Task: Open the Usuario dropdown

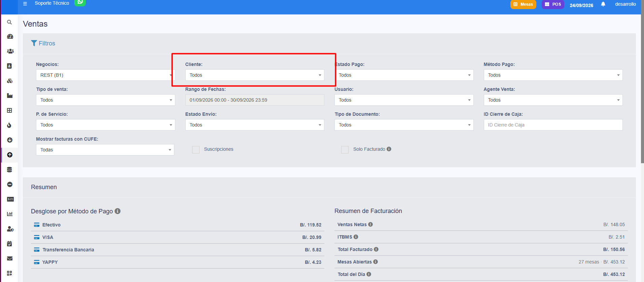Action: click(x=404, y=100)
